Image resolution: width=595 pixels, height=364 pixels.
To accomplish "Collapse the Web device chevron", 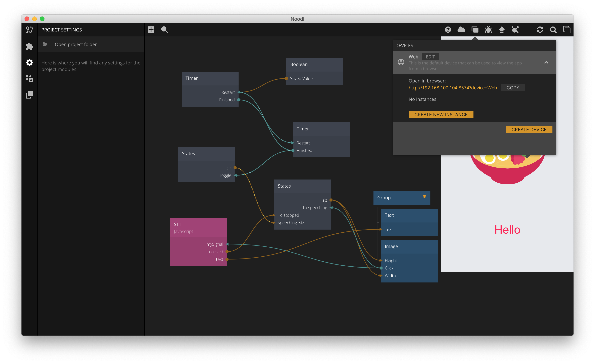I will tap(546, 63).
